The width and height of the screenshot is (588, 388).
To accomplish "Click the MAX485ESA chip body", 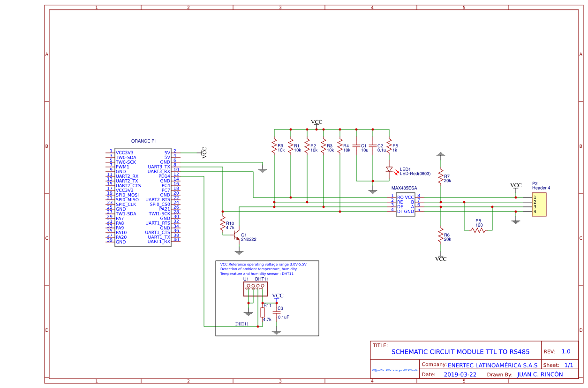I will pos(406,204).
